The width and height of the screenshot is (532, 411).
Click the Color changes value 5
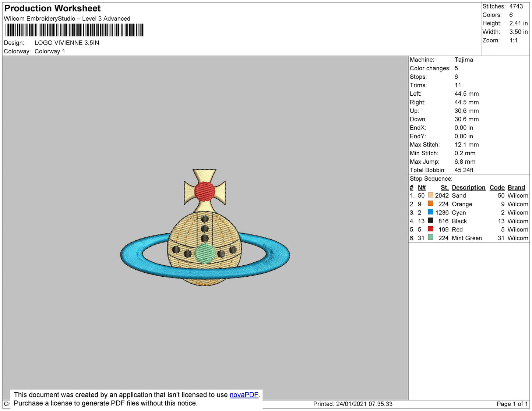tap(456, 68)
